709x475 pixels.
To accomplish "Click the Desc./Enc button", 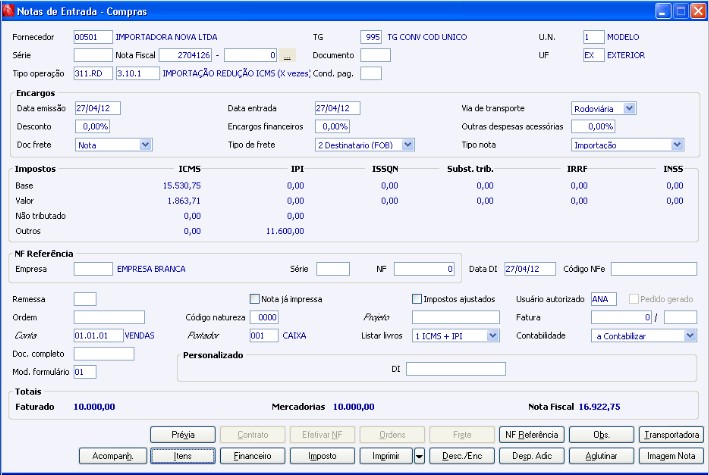I will tap(463, 456).
